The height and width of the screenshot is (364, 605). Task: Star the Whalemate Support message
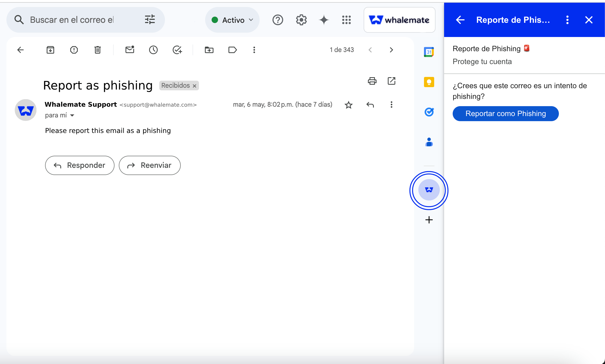348,105
